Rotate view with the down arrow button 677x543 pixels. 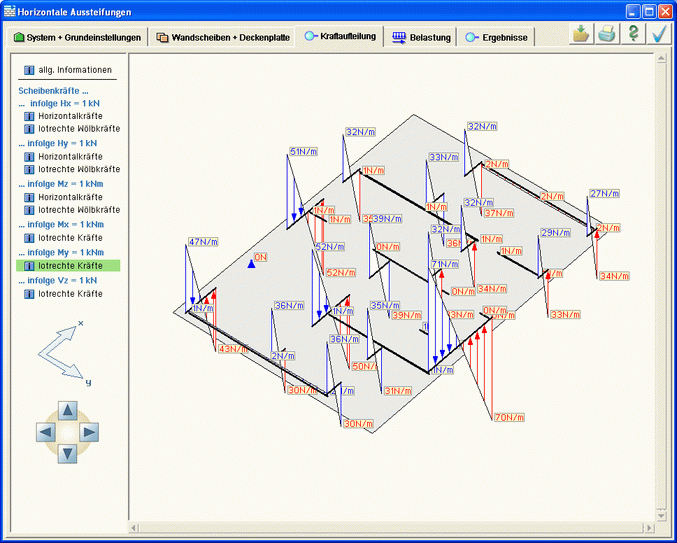click(67, 454)
